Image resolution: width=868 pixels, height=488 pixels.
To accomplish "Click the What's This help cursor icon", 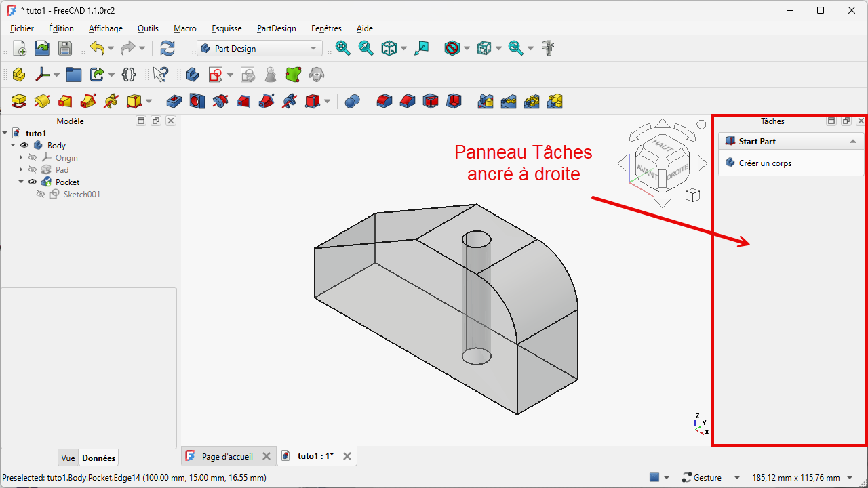I will (160, 75).
